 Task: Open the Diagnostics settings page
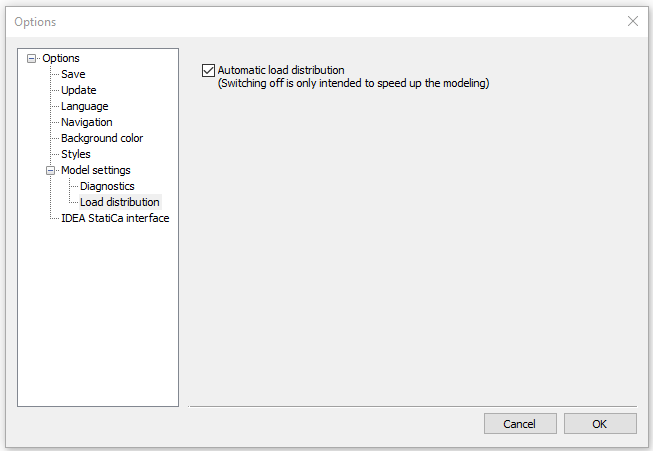(x=107, y=186)
